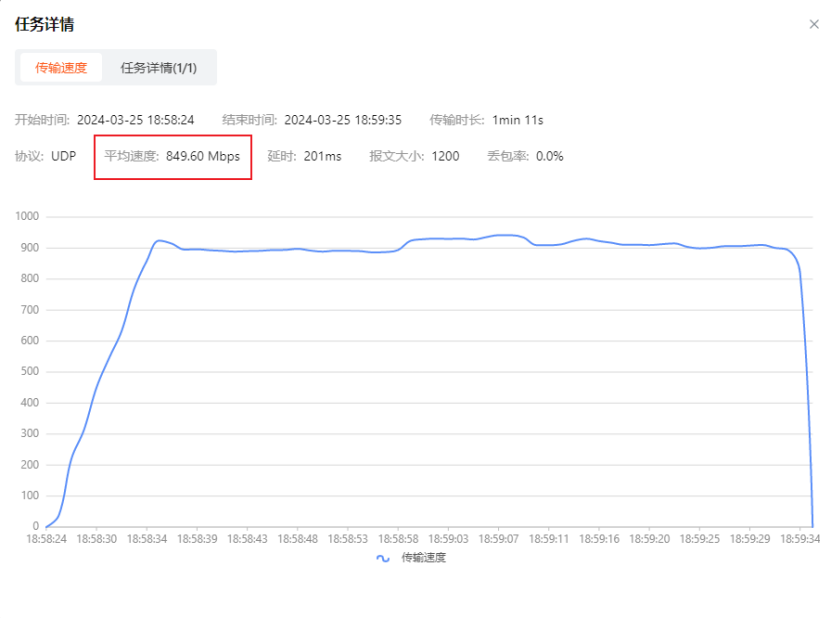
Task: Click the 18:59:34 x-axis time label
Action: click(799, 538)
